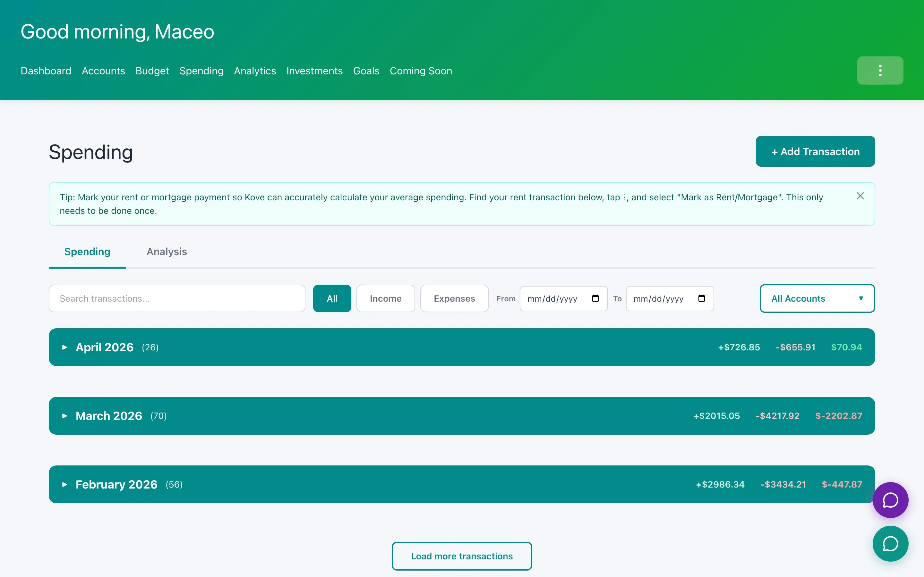
Task: Go to the Analytics section
Action: pyautogui.click(x=255, y=71)
